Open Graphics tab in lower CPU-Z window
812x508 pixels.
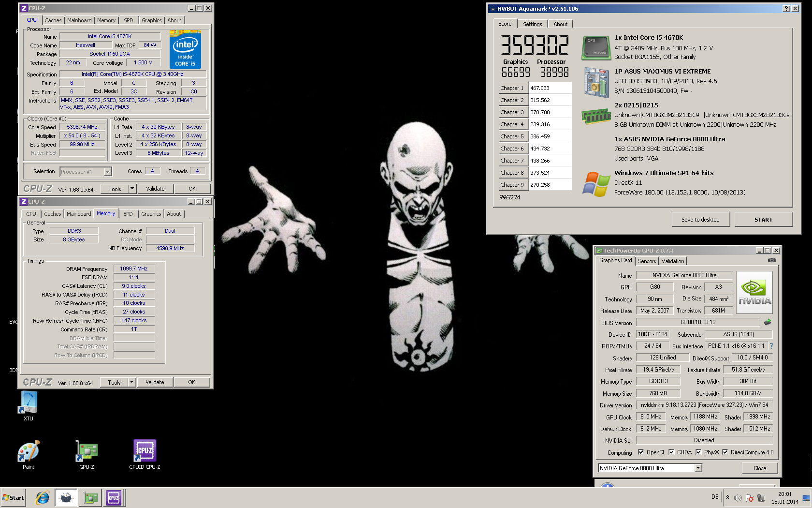[x=151, y=214]
